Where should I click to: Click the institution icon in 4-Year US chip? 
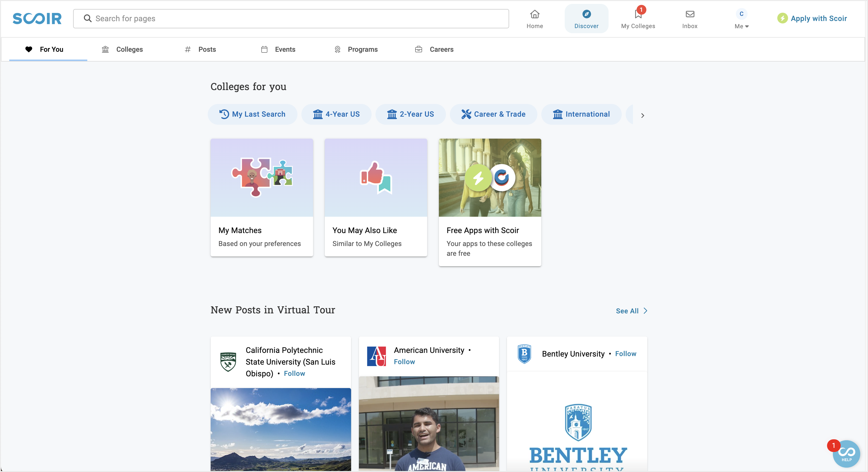(x=318, y=114)
